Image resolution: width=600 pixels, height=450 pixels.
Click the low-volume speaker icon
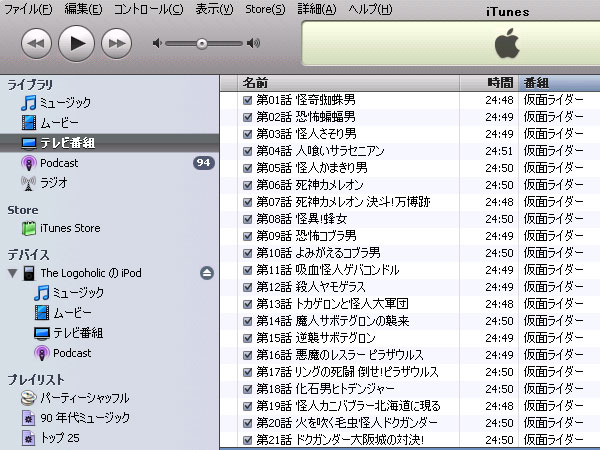coord(157,43)
